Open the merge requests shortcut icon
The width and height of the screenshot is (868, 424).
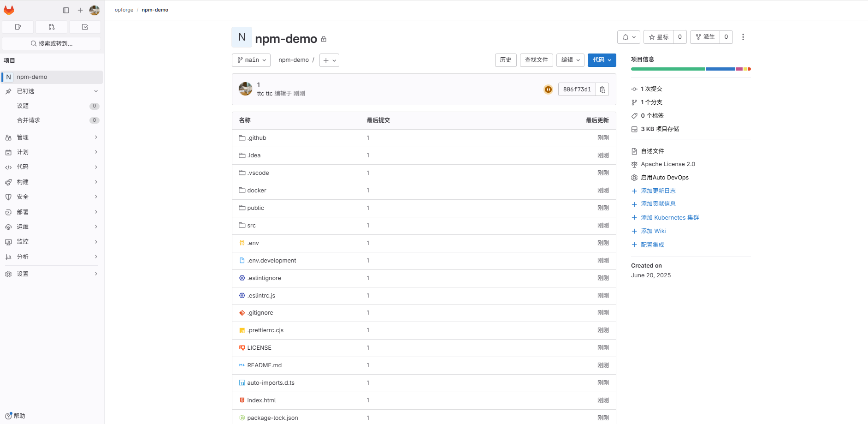pyautogui.click(x=52, y=27)
